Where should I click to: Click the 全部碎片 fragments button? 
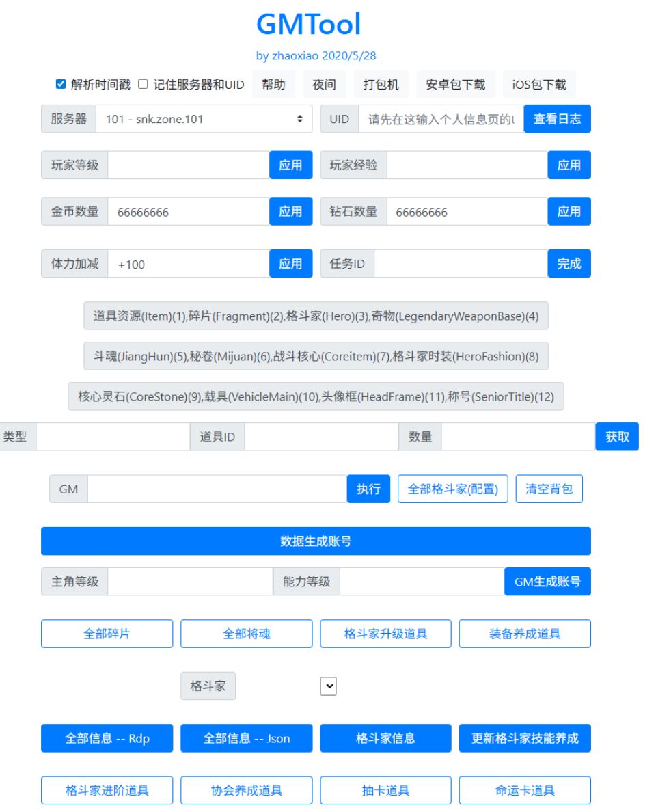(x=107, y=633)
